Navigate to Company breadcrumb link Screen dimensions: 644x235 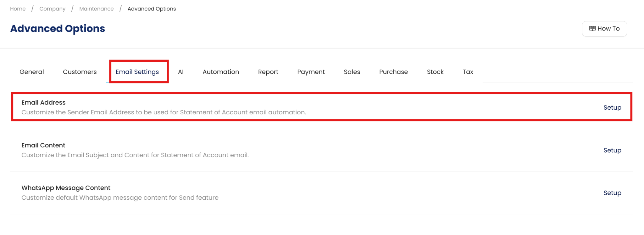(x=53, y=9)
